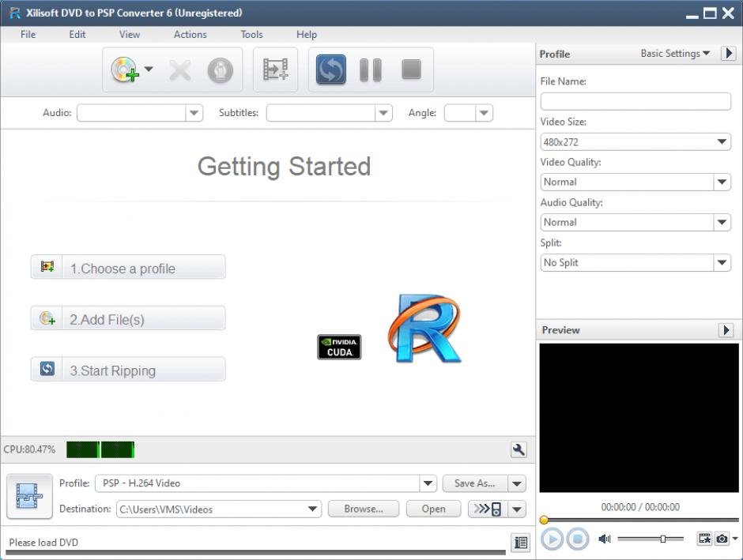Screen dimensions: 743x560
Task: Click the Getting Started heading
Action: (x=284, y=167)
